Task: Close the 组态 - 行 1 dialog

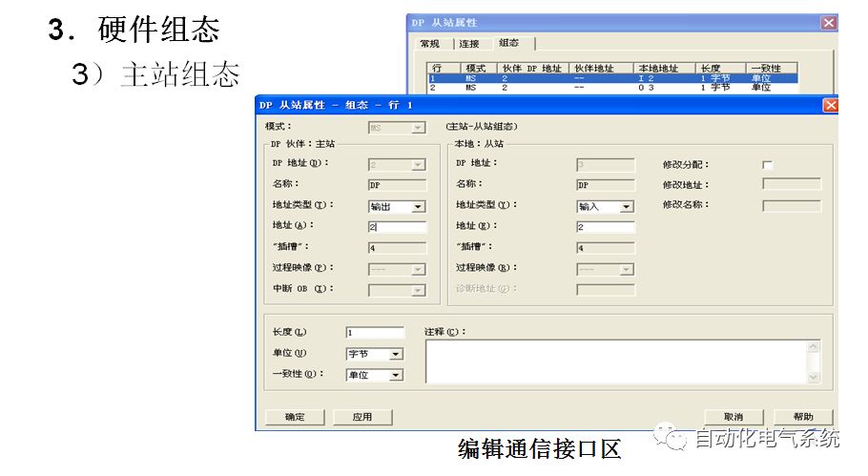Action: point(831,105)
